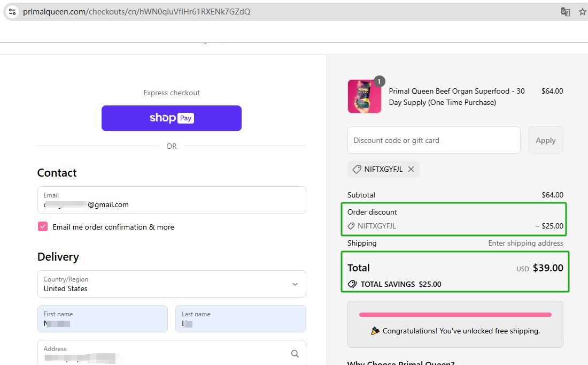Pay with the Shop Pay button
This screenshot has width=588, height=365.
tap(172, 118)
